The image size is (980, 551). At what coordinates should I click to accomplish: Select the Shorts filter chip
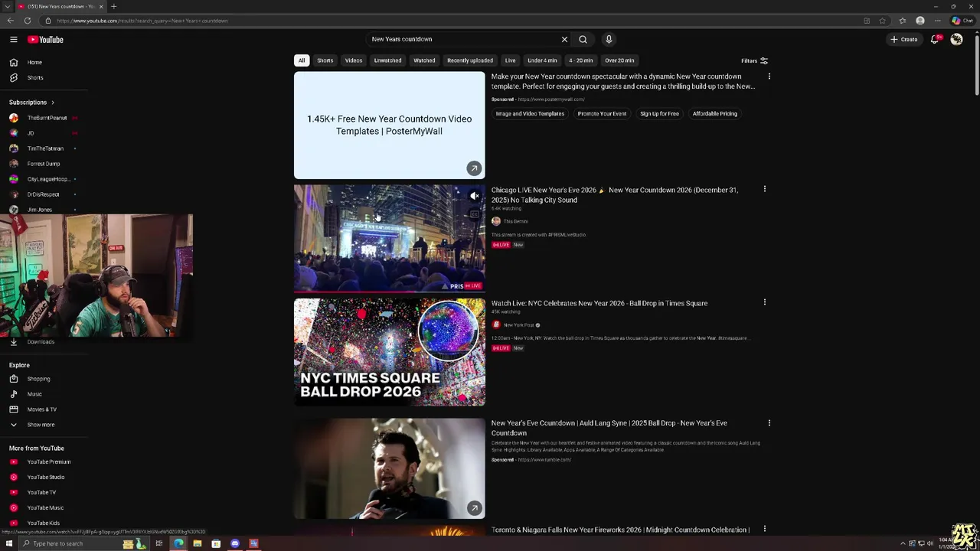(325, 60)
